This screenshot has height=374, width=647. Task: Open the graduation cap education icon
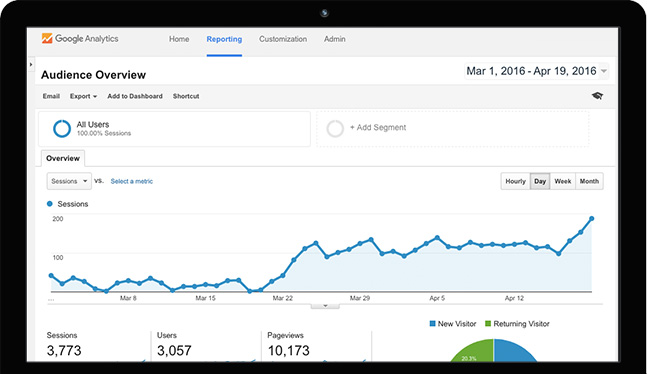597,96
